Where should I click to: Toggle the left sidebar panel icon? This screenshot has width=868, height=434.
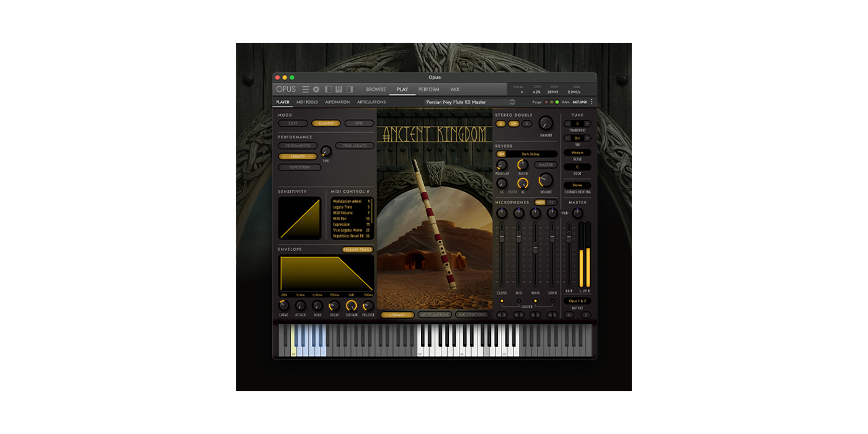pyautogui.click(x=329, y=89)
